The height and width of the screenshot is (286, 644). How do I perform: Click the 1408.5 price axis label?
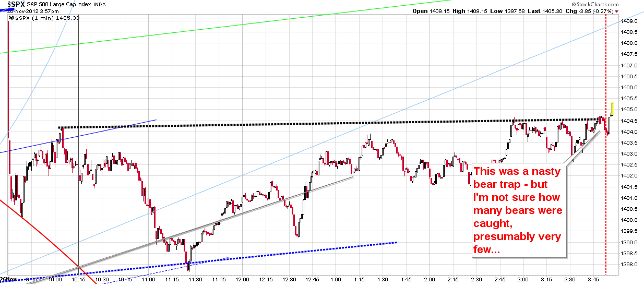(628, 32)
